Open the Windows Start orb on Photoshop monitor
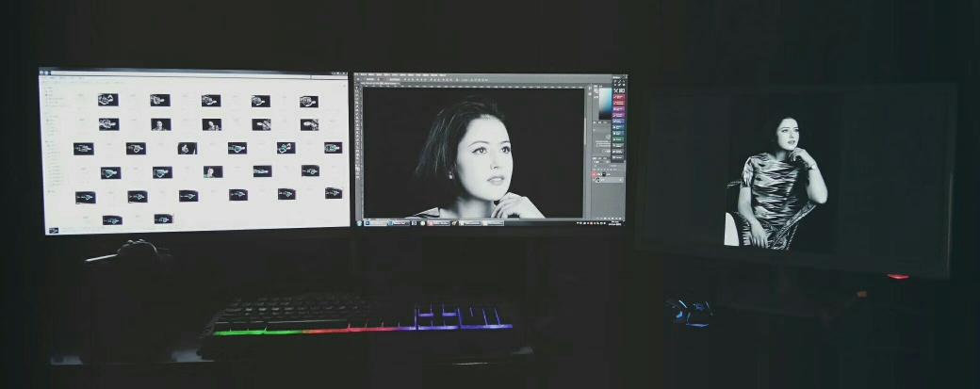Viewport: 980px width, 389px height. click(x=359, y=223)
